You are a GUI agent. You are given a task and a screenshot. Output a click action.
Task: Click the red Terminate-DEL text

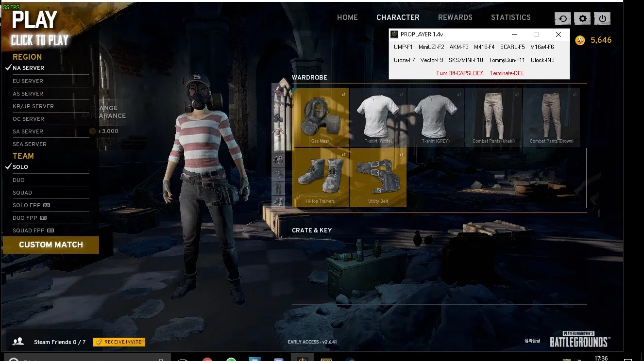507,73
